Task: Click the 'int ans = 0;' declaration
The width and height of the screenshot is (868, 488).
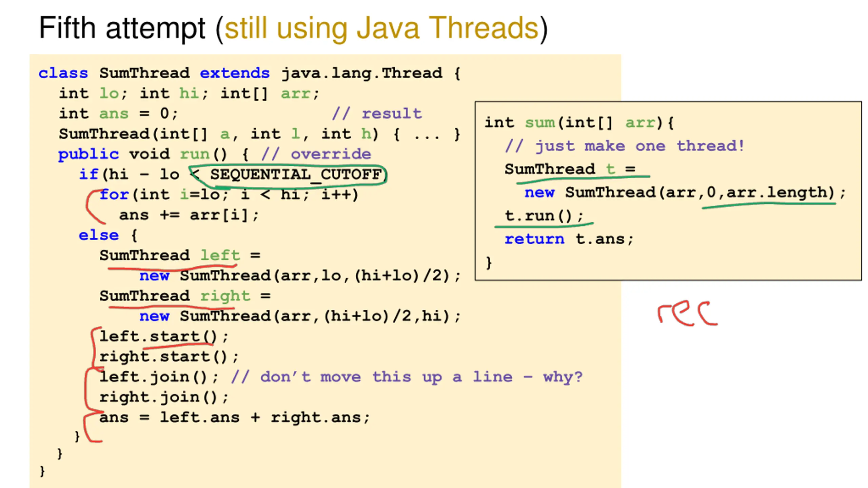Action: (x=118, y=114)
